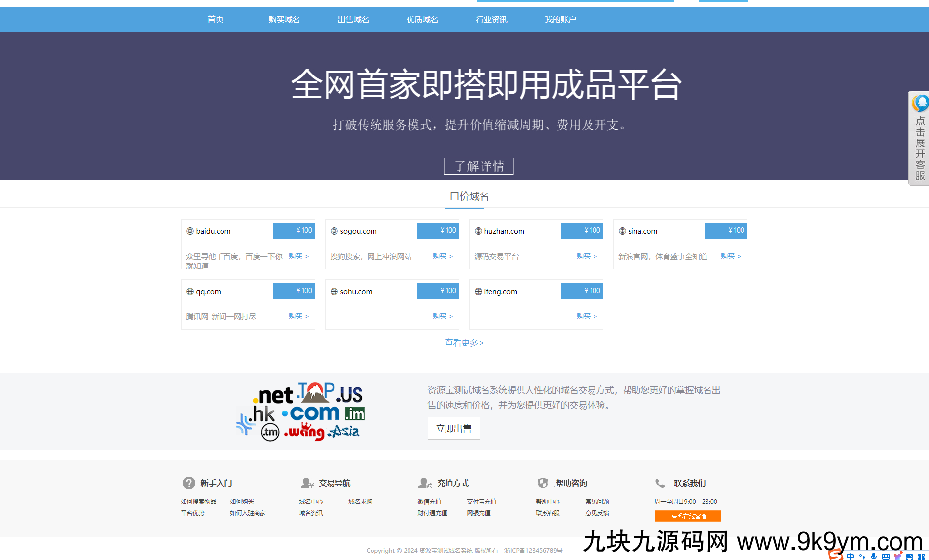Open the 财付通充值 footer link

[432, 513]
